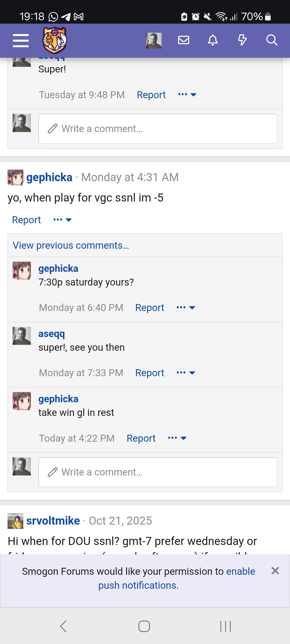Open the search magnifier icon
Viewport: 290px width, 644px height.
coord(271,40)
